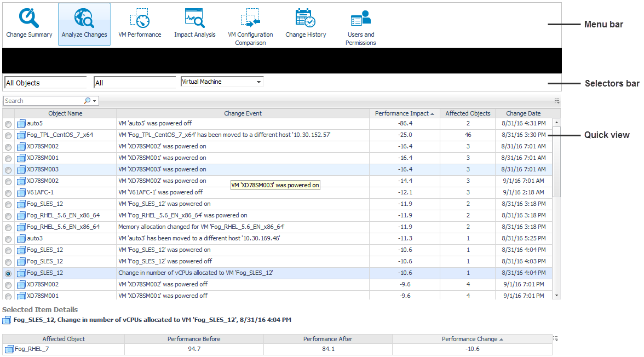
Task: Click the Affected Objects column header
Action: (x=468, y=113)
